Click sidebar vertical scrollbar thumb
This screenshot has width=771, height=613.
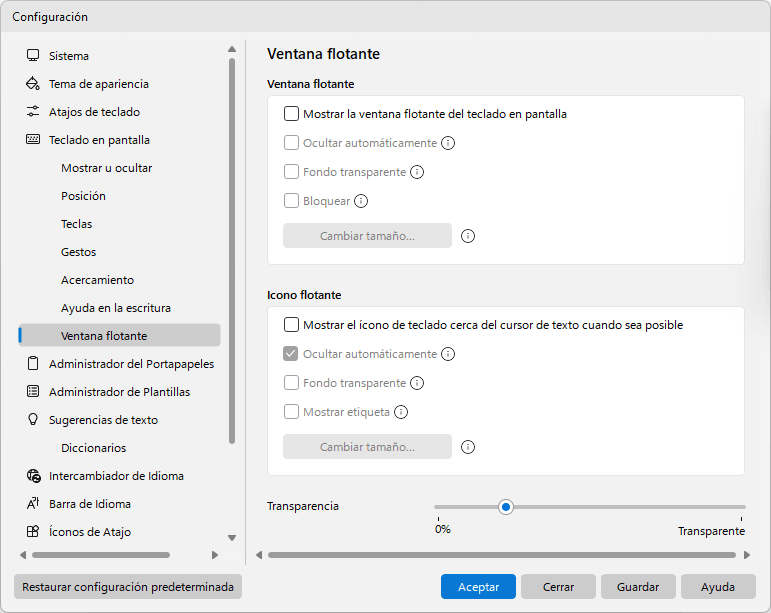(232, 251)
